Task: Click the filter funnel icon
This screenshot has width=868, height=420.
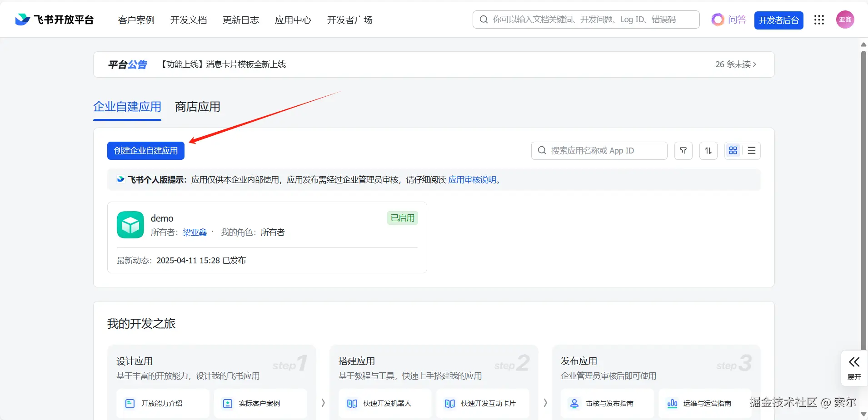Action: (683, 151)
